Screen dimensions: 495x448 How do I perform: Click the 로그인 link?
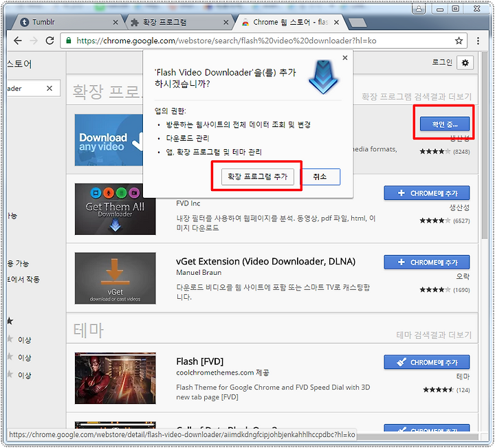click(x=442, y=63)
